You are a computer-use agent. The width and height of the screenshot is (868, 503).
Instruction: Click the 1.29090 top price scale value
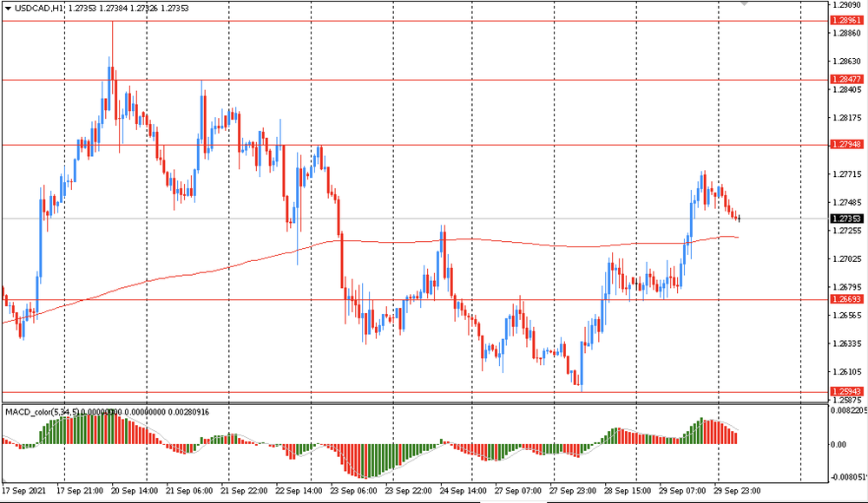point(845,5)
